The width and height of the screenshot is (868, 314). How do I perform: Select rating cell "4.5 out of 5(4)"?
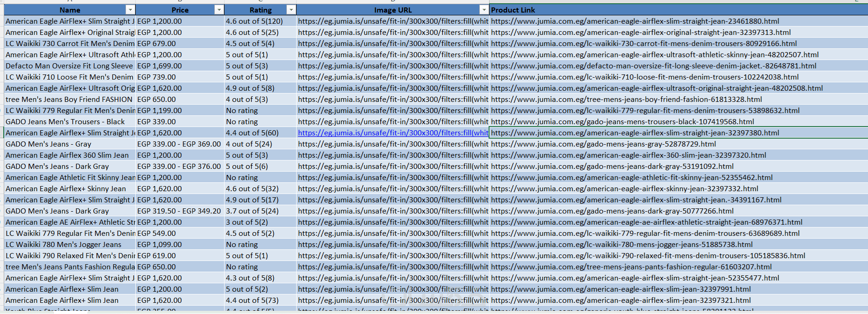260,43
